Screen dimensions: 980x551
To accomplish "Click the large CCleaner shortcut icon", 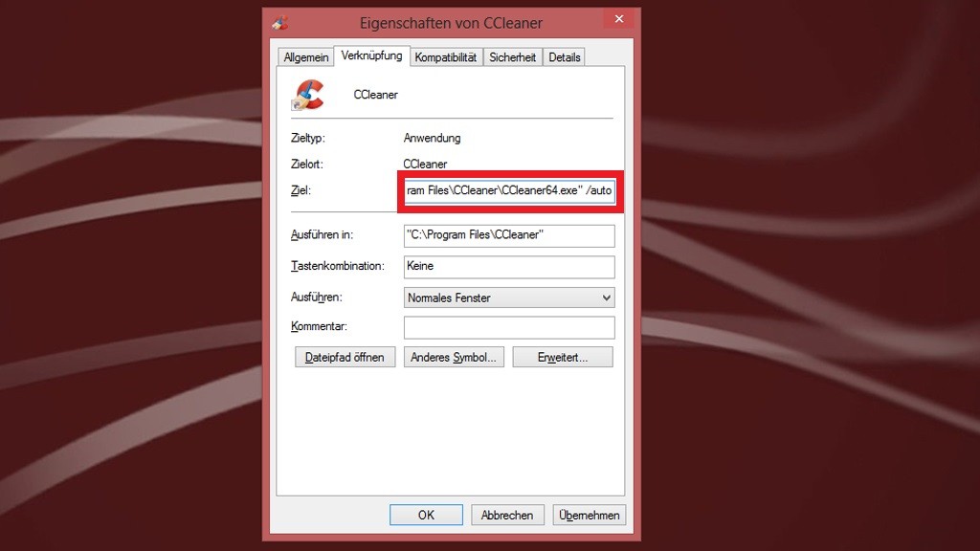I will pyautogui.click(x=309, y=95).
